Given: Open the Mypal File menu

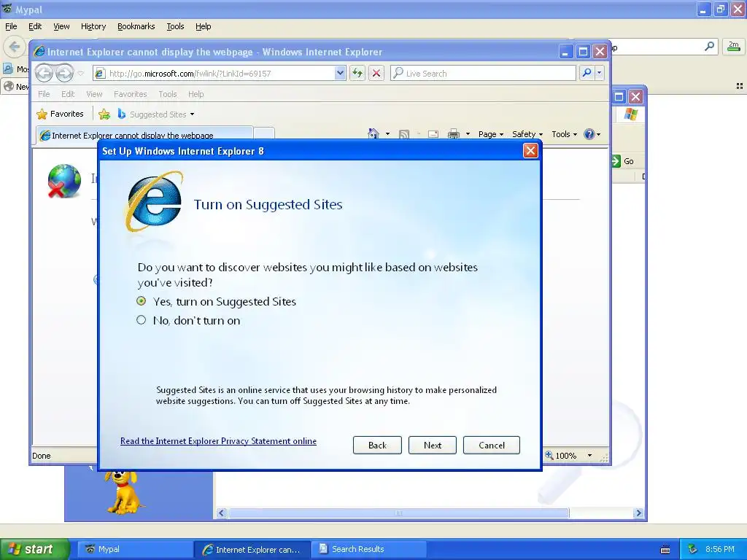Looking at the screenshot, I should tap(11, 27).
